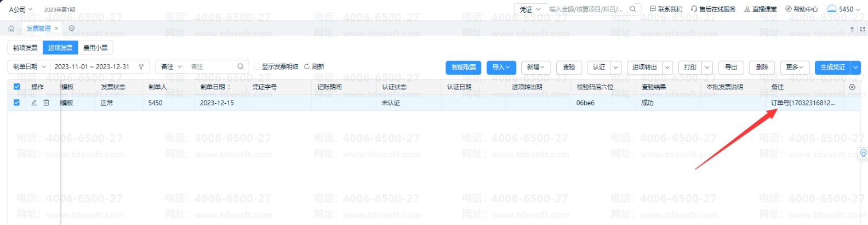Expand the arrow next to 生成凭证
This screenshot has height=225, width=868.
coord(856,67)
